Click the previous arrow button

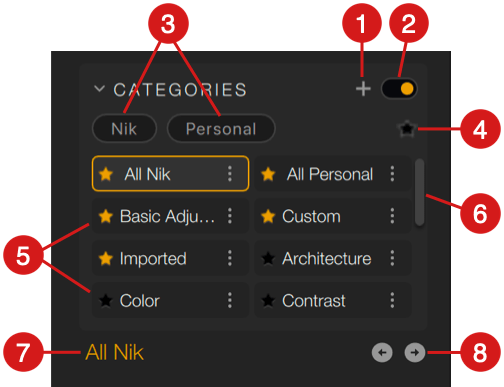(x=382, y=352)
